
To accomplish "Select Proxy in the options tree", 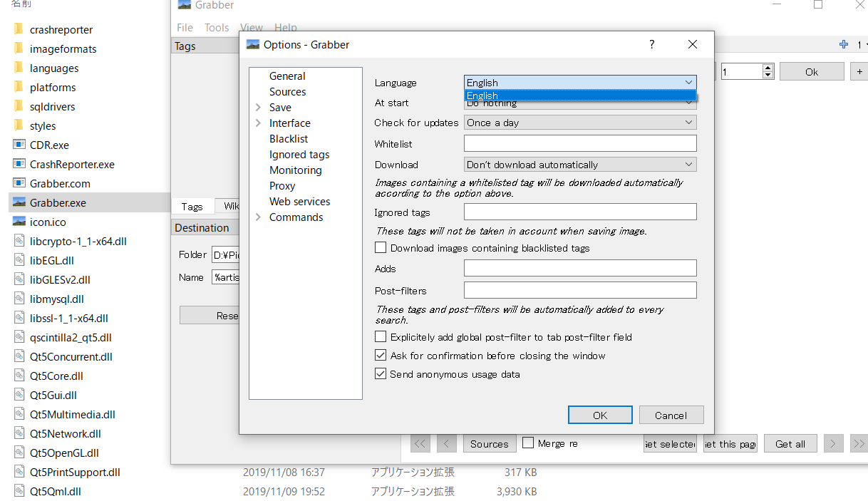I will pyautogui.click(x=282, y=186).
